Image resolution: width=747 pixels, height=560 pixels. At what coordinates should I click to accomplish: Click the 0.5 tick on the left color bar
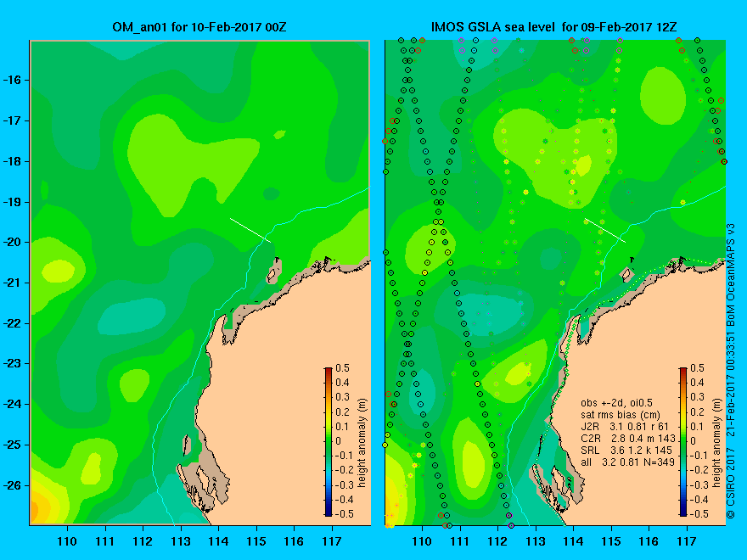click(x=342, y=368)
